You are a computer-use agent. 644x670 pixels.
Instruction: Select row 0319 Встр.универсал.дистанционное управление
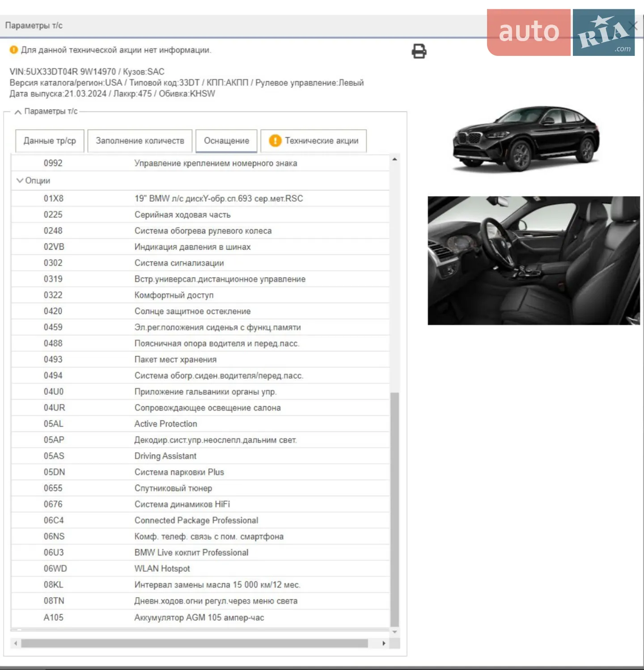click(200, 279)
